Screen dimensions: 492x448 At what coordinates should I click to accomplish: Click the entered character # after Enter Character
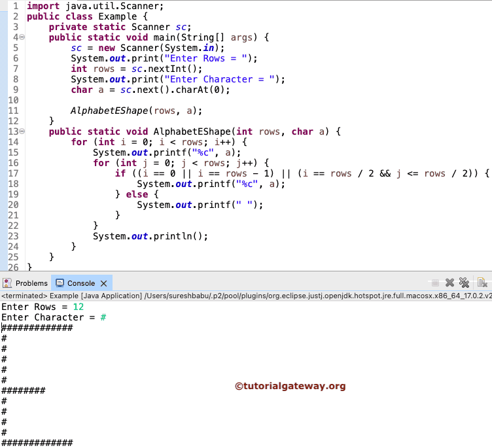103,317
